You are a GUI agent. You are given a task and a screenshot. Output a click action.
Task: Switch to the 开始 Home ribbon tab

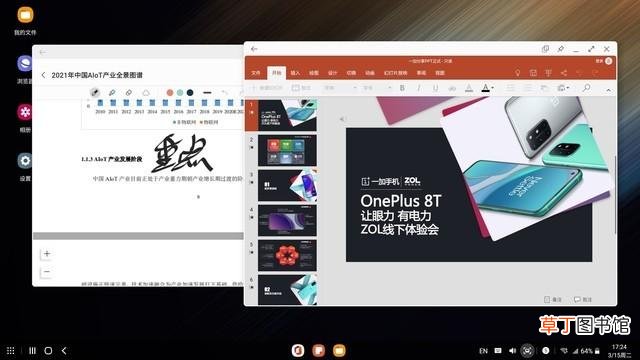pos(277,73)
